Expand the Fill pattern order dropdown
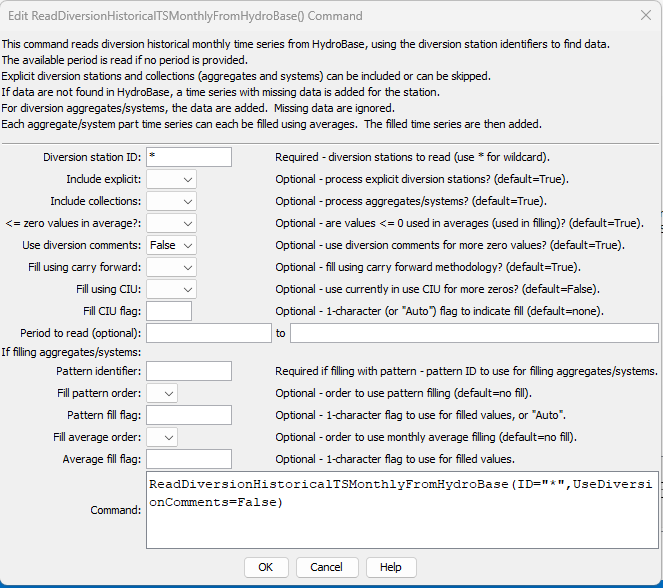 coord(162,393)
